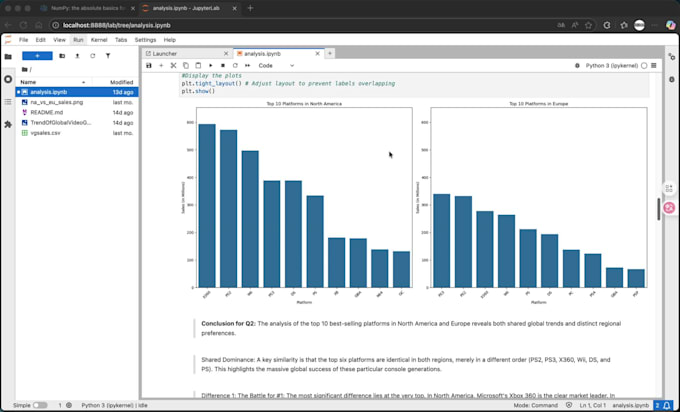The height and width of the screenshot is (412, 680).
Task: Open the browser profile avatar
Action: [x=639, y=25]
